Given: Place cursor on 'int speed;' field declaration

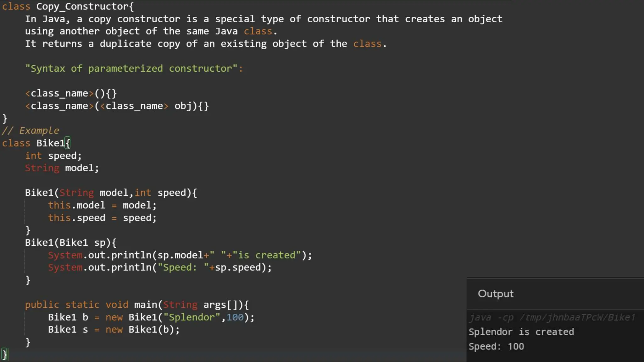Looking at the screenshot, I should tap(53, 156).
